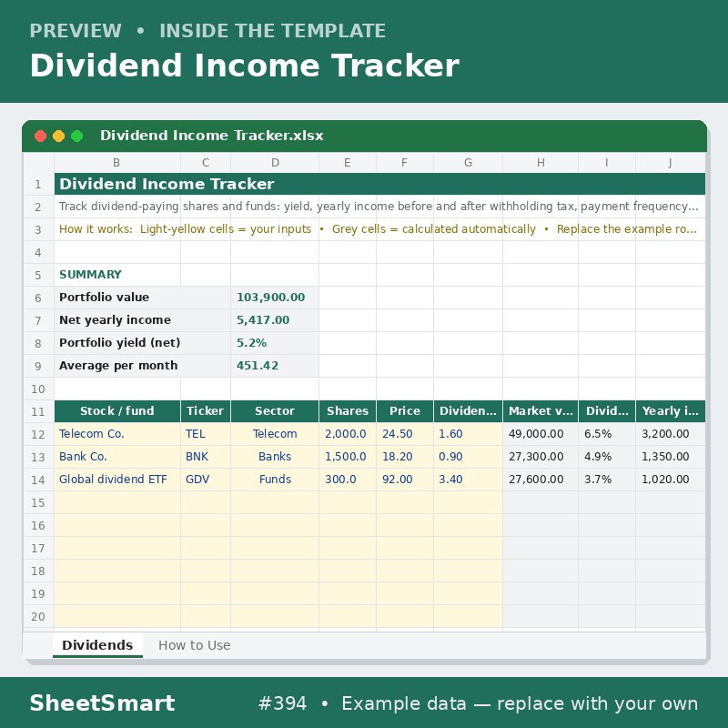Select the 92.00 price cell
This screenshot has width=728, height=728.
point(405,480)
